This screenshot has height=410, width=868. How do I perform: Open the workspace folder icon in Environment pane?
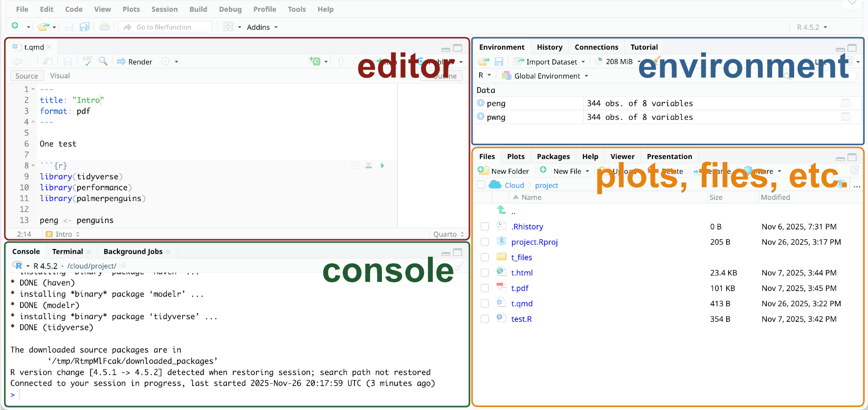pos(483,62)
